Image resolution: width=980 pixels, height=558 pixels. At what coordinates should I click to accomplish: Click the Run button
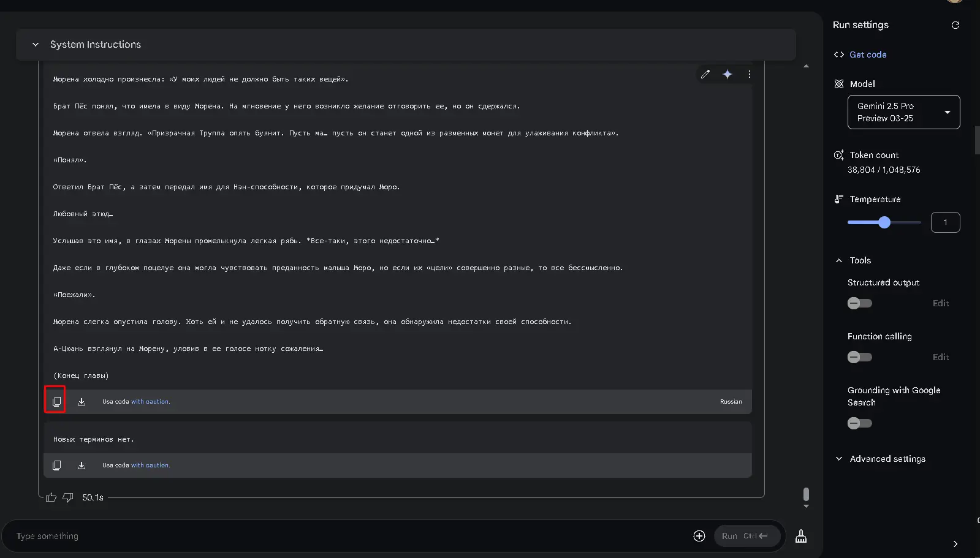747,536
